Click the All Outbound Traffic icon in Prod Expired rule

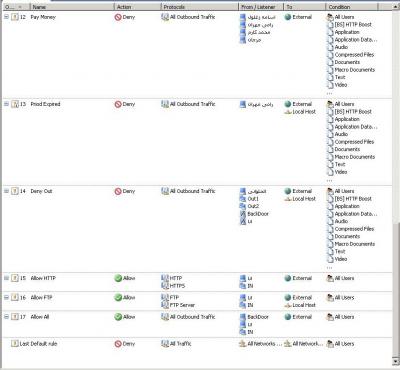(165, 104)
